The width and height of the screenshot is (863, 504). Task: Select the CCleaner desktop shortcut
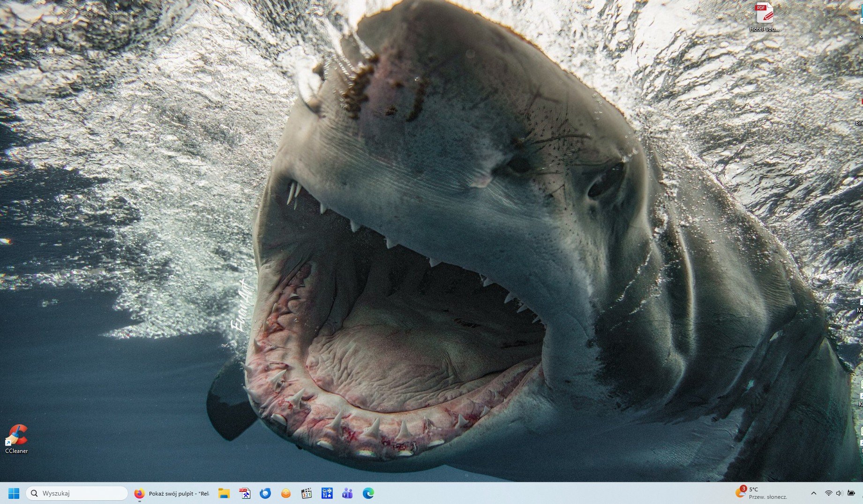16,439
